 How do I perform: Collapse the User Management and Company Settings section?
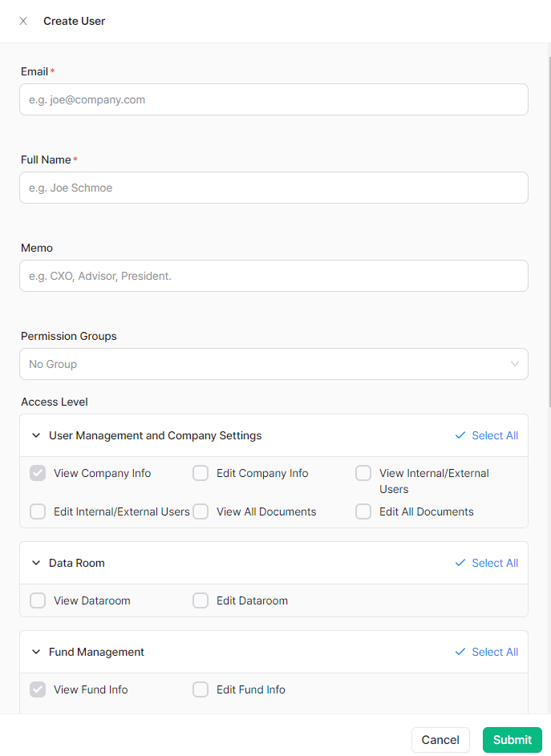(36, 436)
